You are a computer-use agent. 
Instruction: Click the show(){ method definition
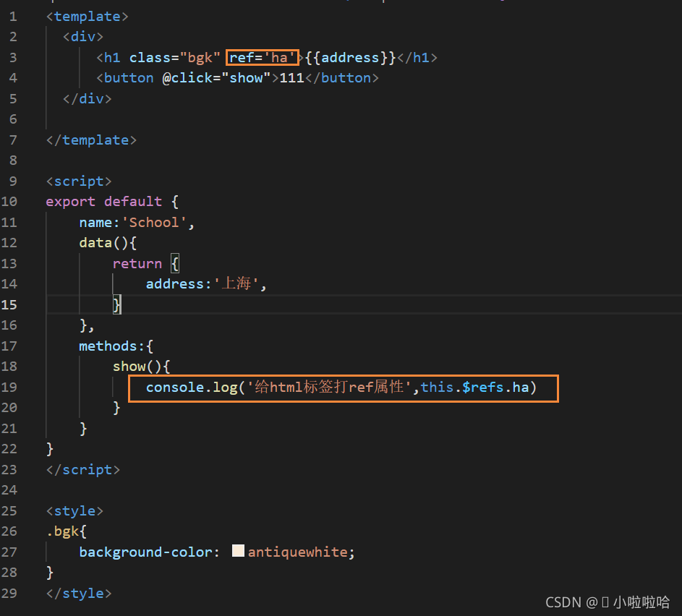(141, 367)
